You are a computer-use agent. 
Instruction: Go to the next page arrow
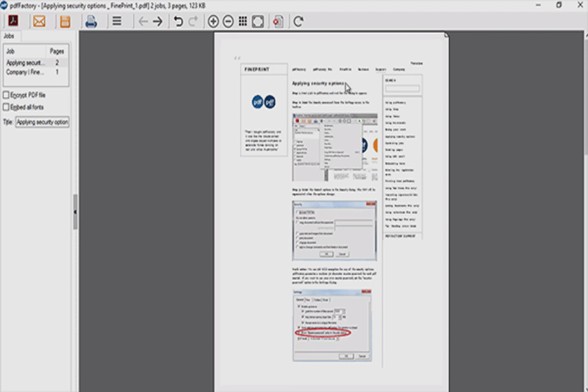[x=157, y=21]
